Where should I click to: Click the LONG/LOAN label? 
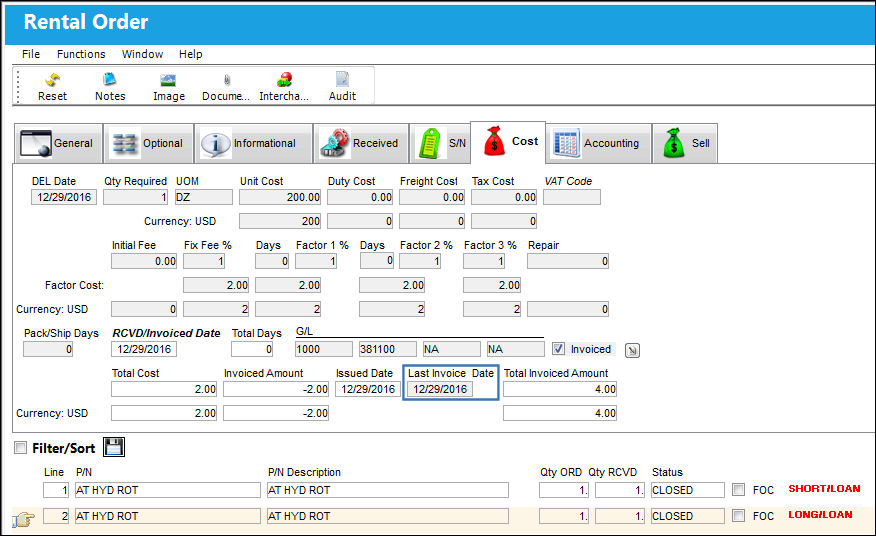point(820,515)
